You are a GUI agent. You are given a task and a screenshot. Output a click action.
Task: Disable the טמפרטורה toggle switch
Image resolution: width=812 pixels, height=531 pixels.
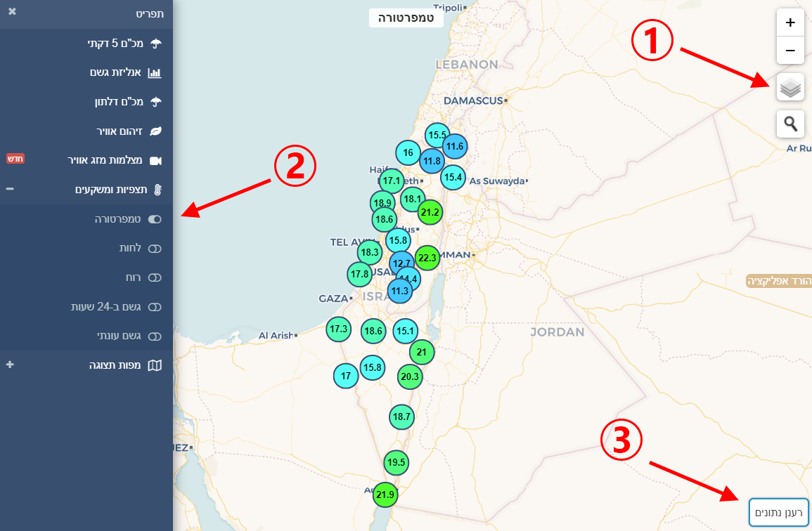click(155, 219)
